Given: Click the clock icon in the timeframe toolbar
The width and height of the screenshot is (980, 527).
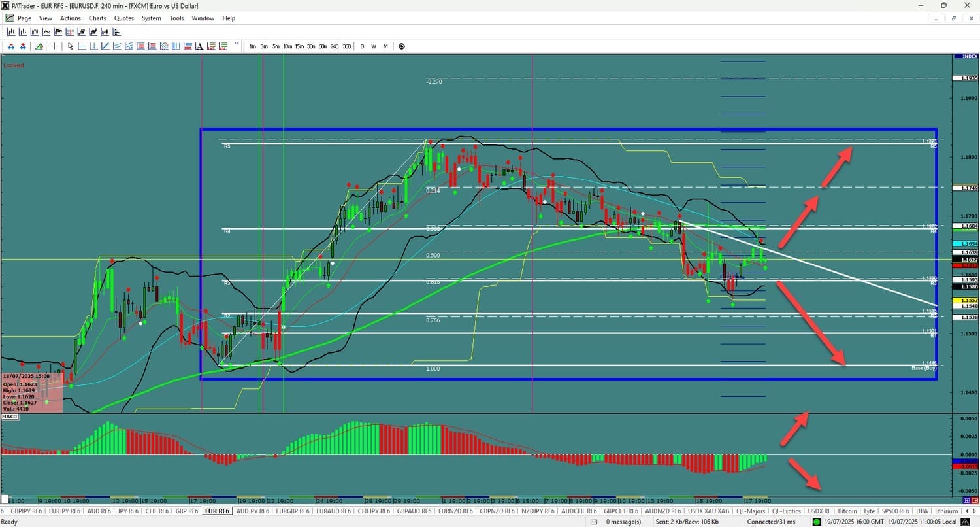Looking at the screenshot, I should [x=401, y=46].
